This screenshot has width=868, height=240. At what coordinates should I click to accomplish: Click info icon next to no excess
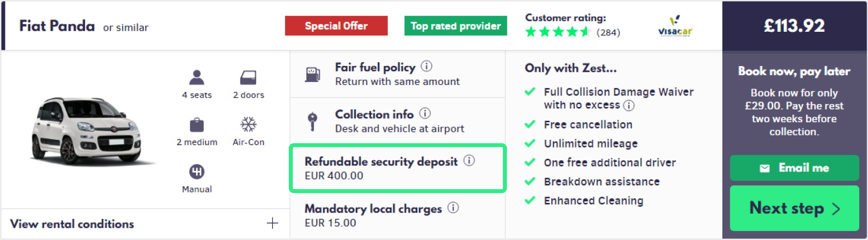click(x=629, y=105)
